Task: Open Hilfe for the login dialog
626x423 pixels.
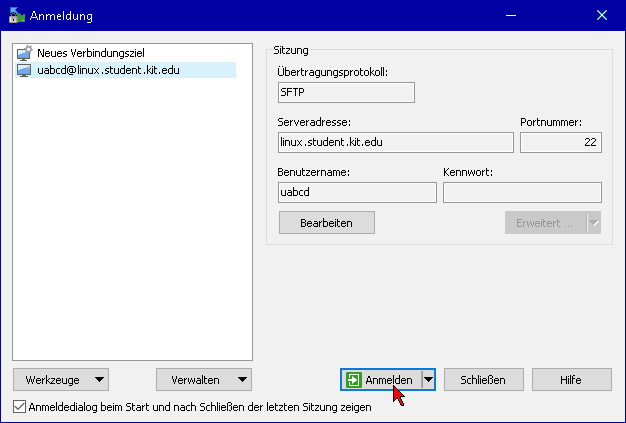Action: coord(571,380)
